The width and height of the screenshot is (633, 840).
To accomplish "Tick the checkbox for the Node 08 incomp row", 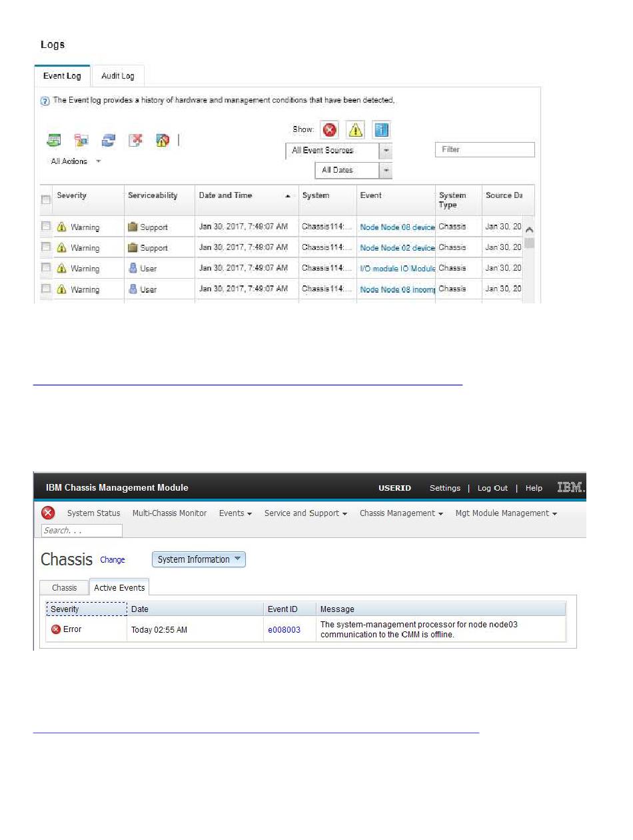I will [x=46, y=289].
